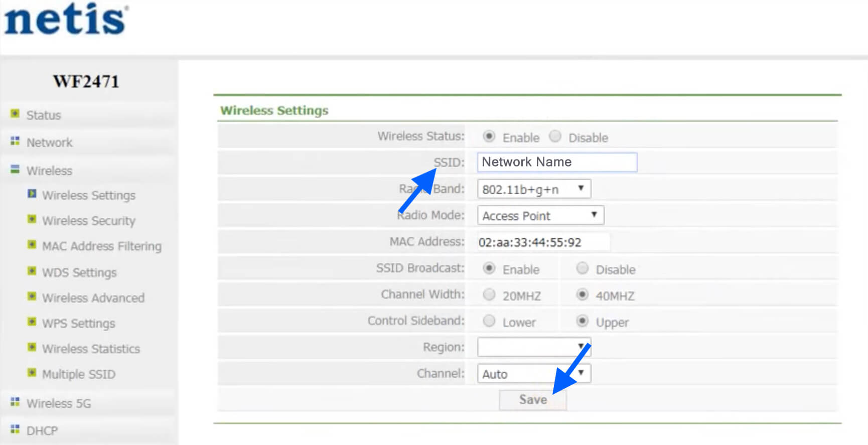
Task: Click the Wireless Settings arrow icon
Action: point(32,194)
